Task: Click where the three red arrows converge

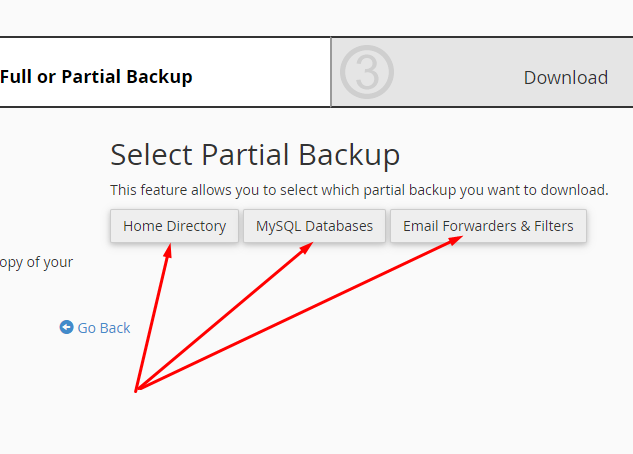Action: tap(136, 389)
